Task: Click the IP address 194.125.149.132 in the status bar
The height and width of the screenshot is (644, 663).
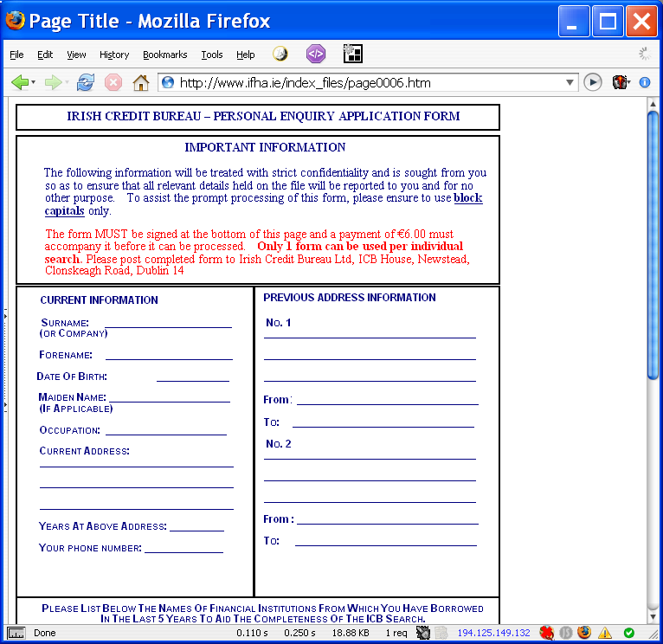Action: point(493,633)
